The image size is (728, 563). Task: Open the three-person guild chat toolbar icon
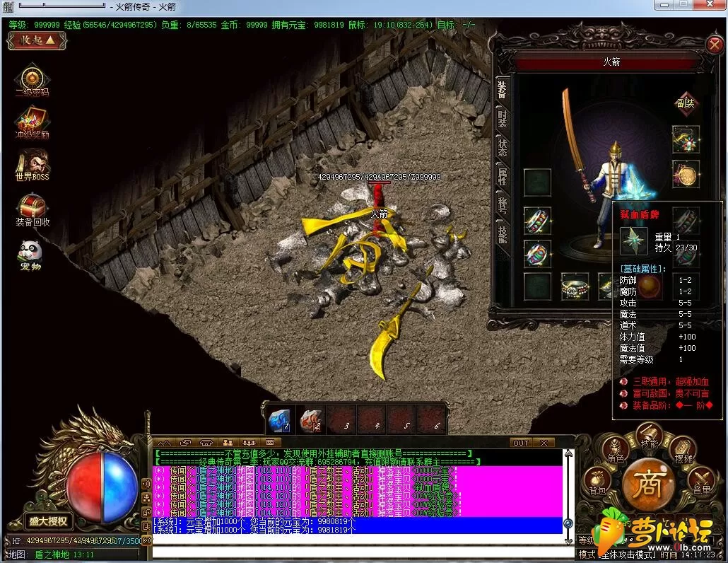[249, 443]
